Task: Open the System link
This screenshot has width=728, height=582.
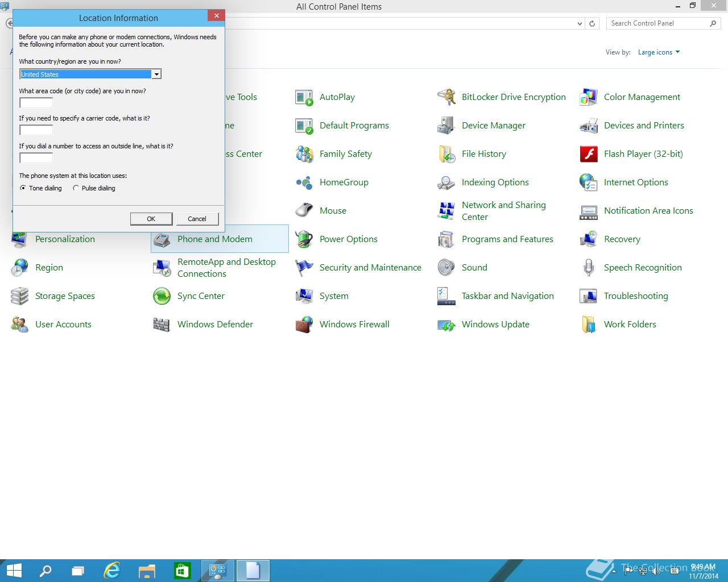Action: point(334,296)
